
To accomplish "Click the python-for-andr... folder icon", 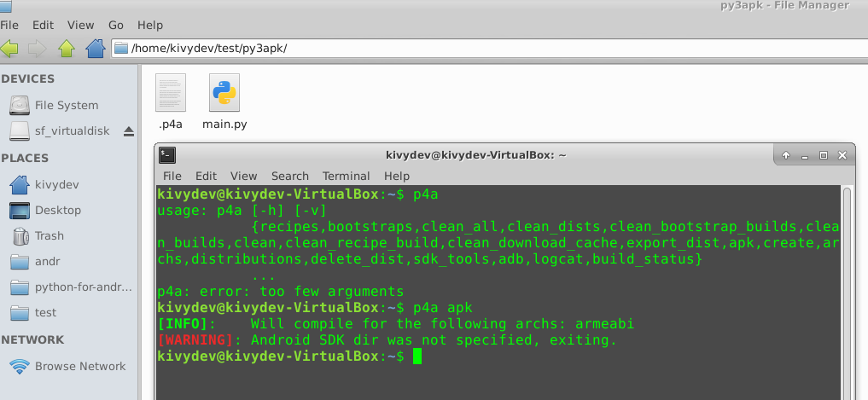I will coord(20,287).
